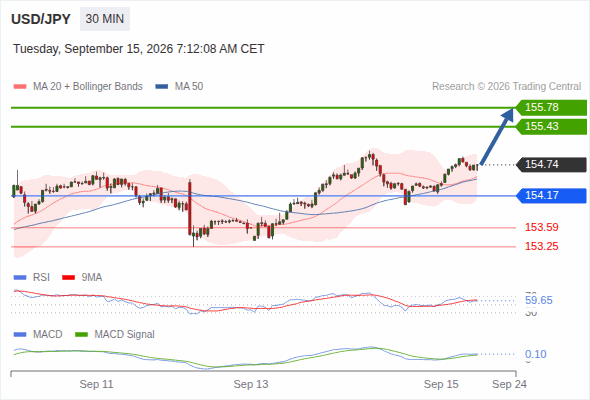The width and height of the screenshot is (590, 400).
Task: Click the 153.25 support level label
Action: tap(541, 246)
